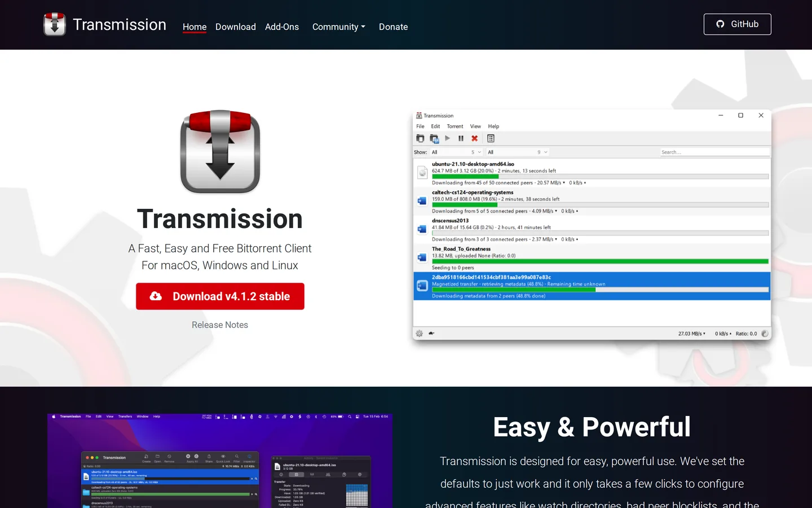Select the 2dba9518166cbd magnet torrent row
Viewport: 812px width, 508px height.
coord(592,286)
